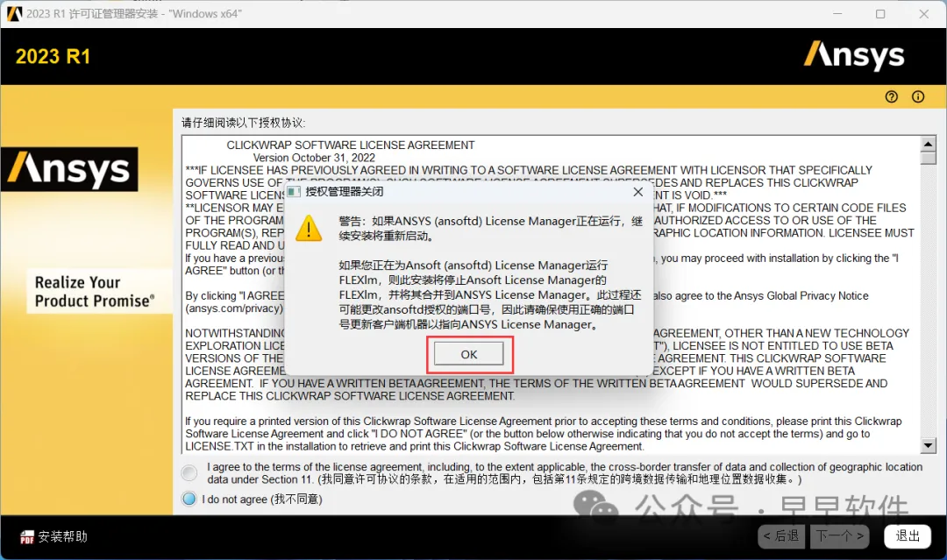947x560 pixels.
Task: Click the '2023 R1' version text in header
Action: (53, 57)
